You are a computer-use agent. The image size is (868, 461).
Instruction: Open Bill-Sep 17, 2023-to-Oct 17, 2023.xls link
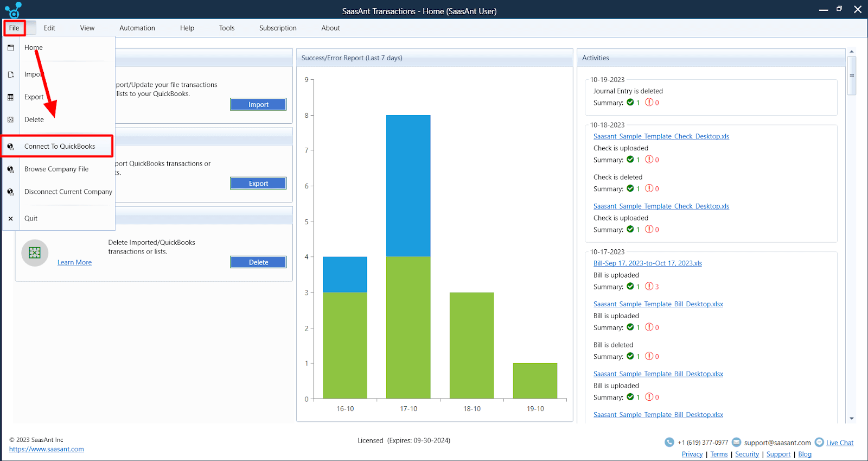647,263
